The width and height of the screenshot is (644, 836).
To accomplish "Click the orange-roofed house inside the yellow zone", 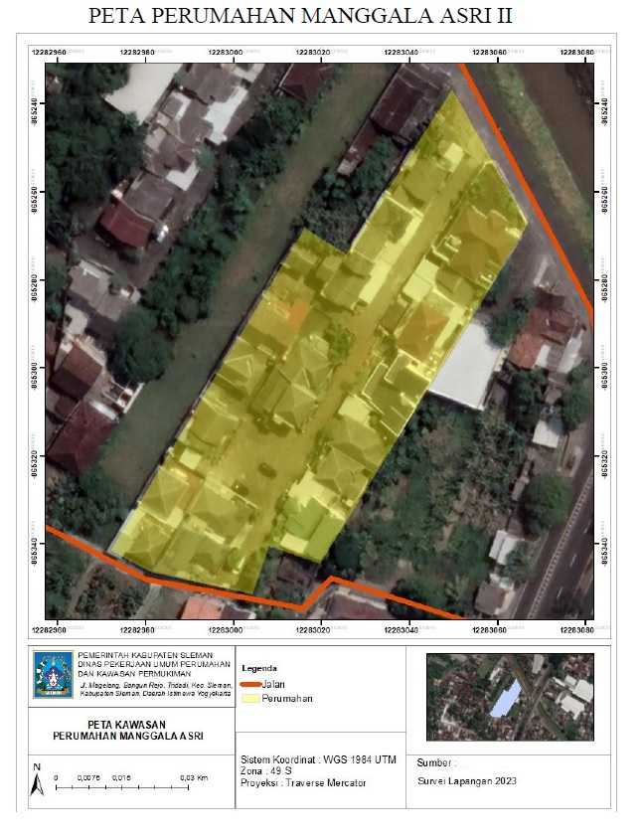I will (x=298, y=313).
